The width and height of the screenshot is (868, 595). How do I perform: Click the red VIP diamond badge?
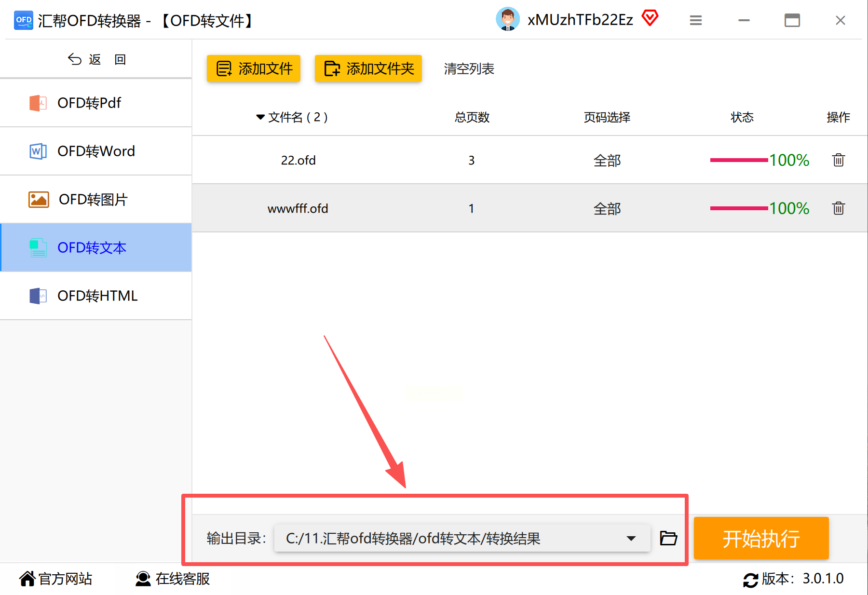click(x=650, y=18)
